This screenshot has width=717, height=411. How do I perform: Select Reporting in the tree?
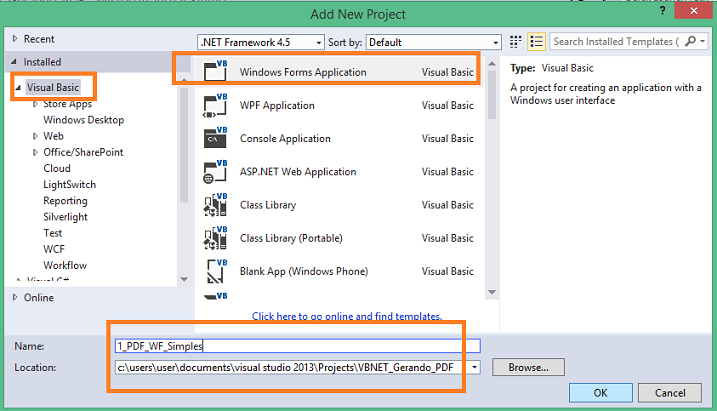[x=65, y=201]
